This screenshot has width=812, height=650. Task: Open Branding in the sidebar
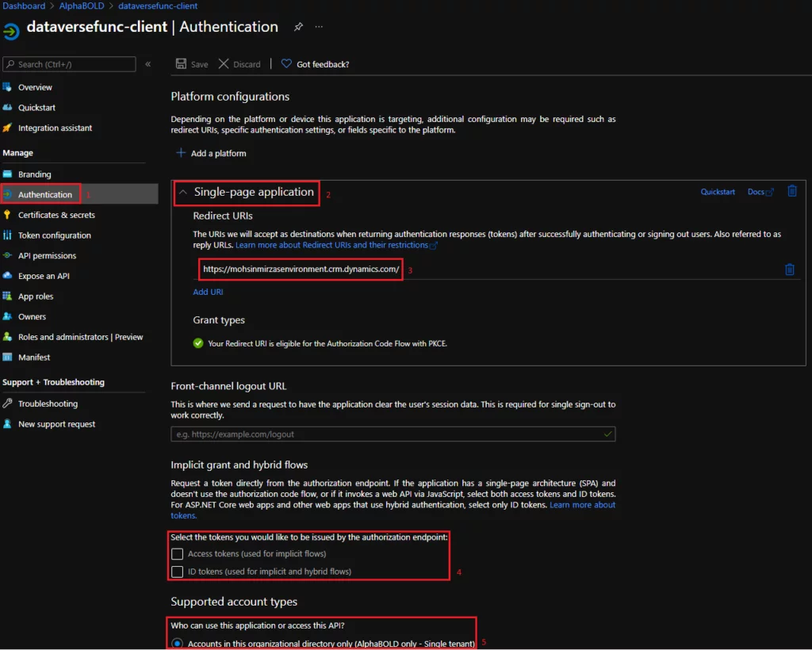(35, 174)
